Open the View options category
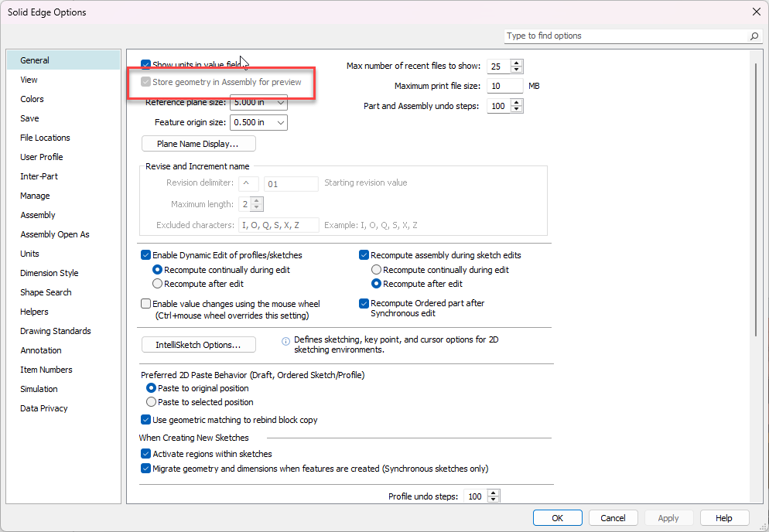 click(63, 80)
